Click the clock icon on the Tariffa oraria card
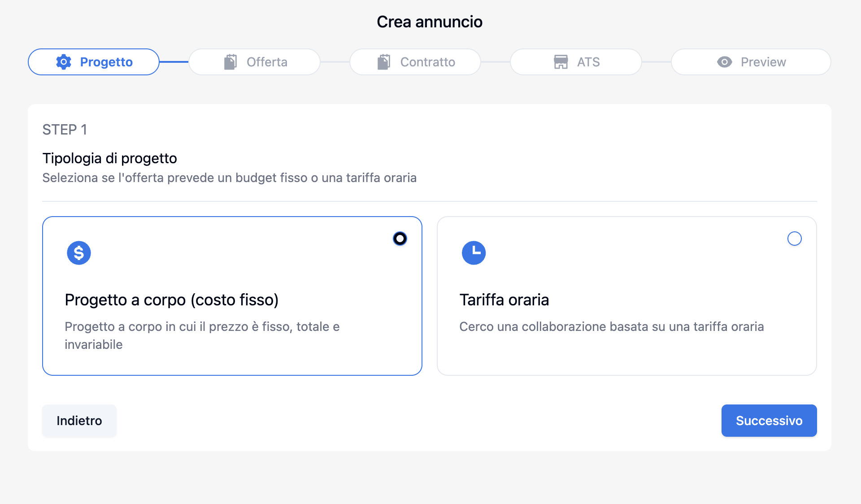This screenshot has height=504, width=861. point(474,252)
